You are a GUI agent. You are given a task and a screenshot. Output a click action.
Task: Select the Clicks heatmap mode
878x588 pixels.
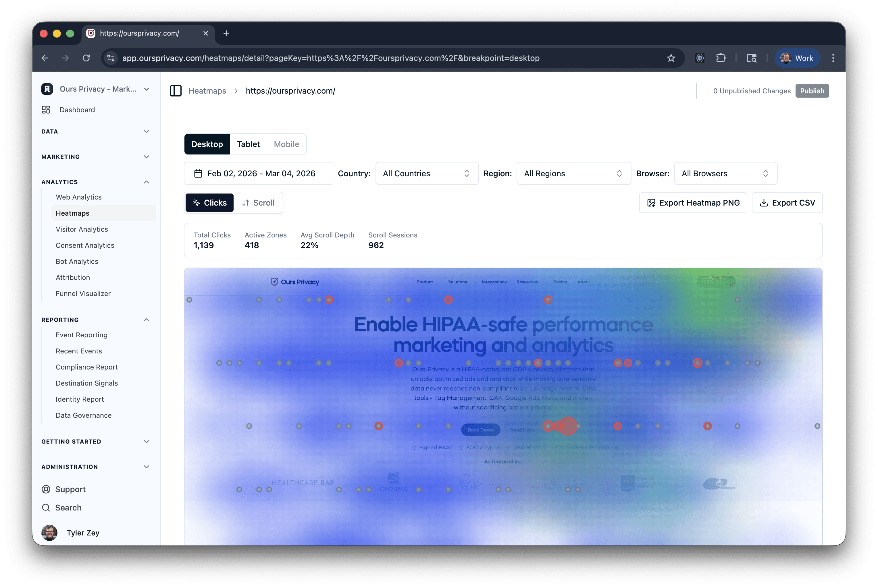[x=210, y=203]
